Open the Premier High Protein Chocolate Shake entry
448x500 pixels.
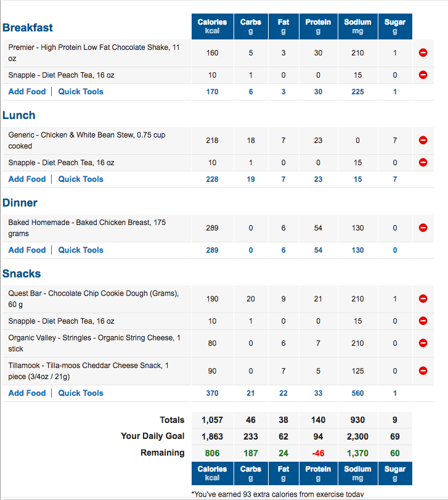pyautogui.click(x=94, y=53)
